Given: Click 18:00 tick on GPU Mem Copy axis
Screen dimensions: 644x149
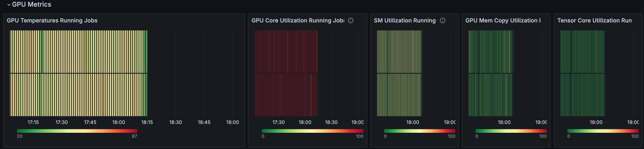Looking at the screenshot, I should tap(504, 122).
